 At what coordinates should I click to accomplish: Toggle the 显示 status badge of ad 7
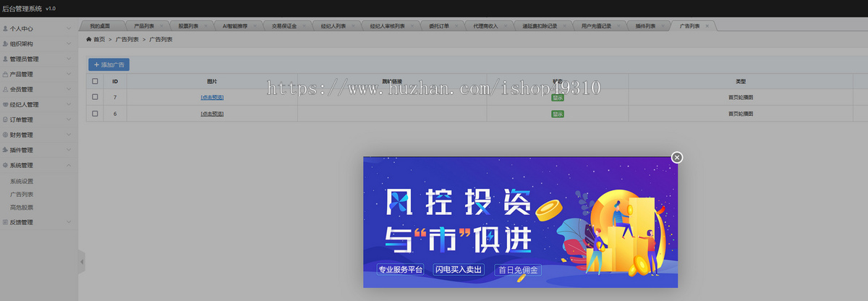tap(558, 97)
